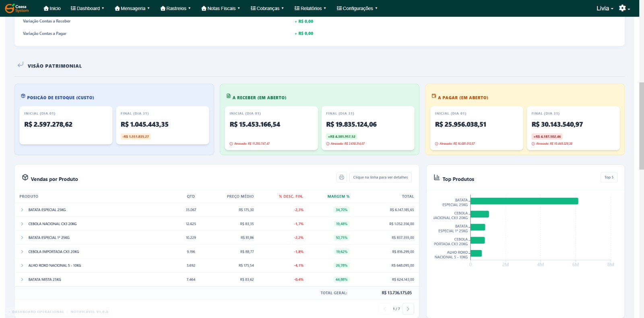Open the Notas Fiscais menu
This screenshot has width=644, height=318.
(221, 8)
